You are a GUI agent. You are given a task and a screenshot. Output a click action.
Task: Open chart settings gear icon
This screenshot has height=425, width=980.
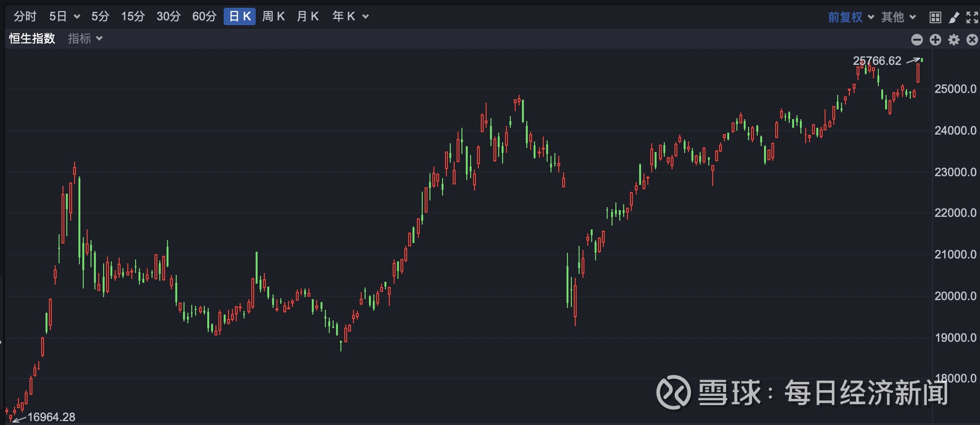953,40
